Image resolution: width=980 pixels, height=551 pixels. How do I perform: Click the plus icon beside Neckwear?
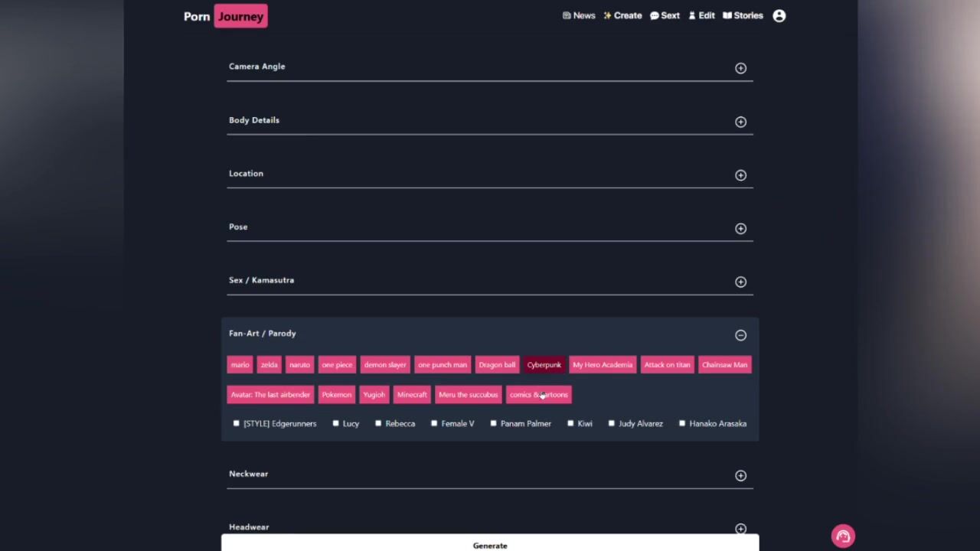tap(740, 475)
